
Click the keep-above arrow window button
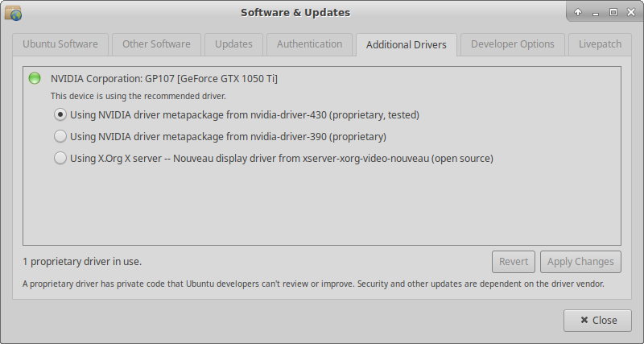pyautogui.click(x=578, y=13)
